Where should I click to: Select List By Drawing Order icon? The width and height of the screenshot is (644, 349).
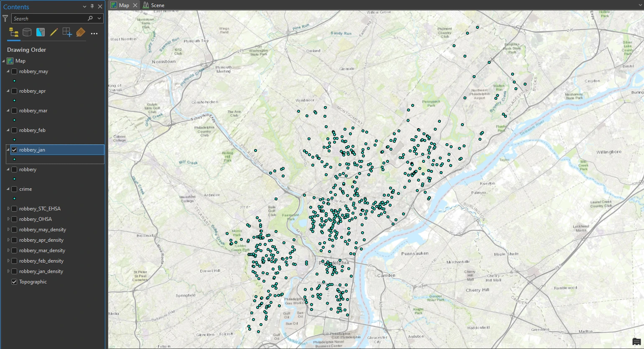click(x=14, y=33)
